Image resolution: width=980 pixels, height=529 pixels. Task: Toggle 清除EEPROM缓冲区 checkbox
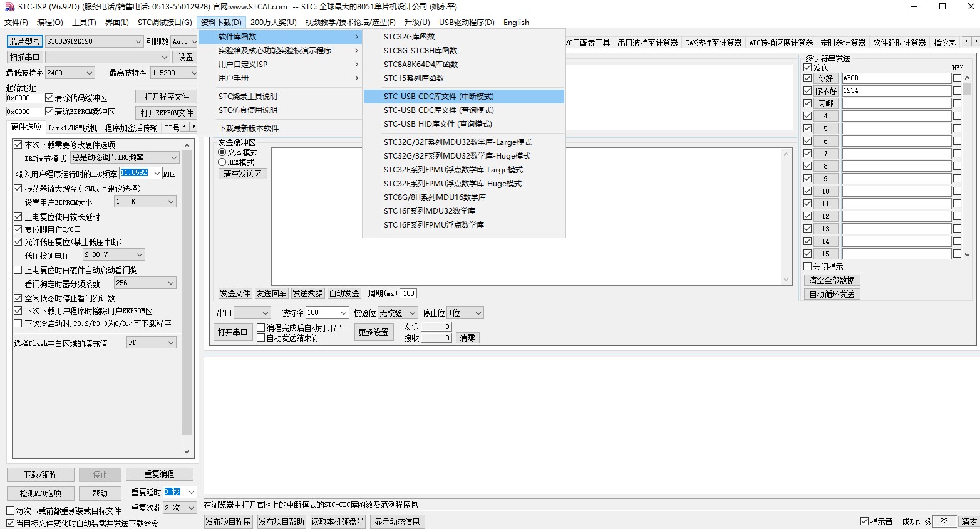tap(49, 112)
